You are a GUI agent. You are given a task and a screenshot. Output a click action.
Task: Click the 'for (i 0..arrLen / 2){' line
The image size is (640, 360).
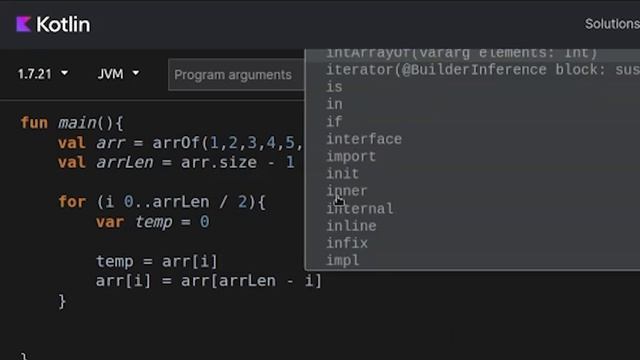pyautogui.click(x=162, y=202)
